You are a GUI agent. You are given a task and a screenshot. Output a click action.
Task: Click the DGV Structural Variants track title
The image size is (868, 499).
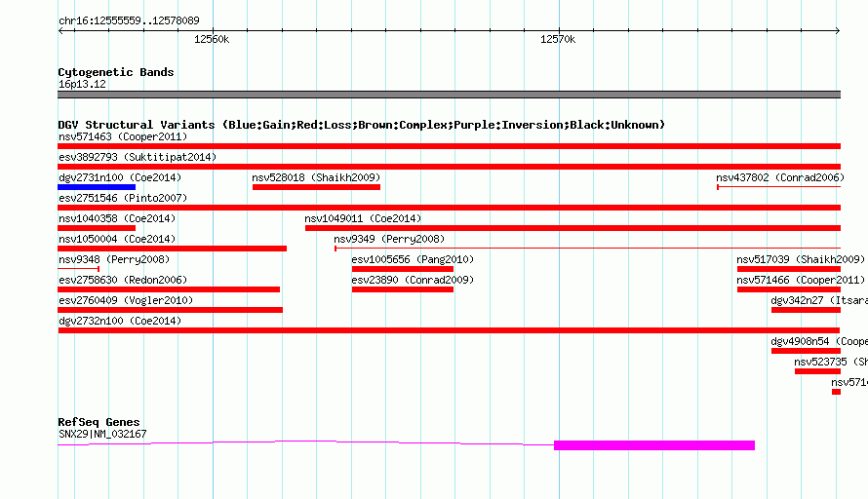361,125
